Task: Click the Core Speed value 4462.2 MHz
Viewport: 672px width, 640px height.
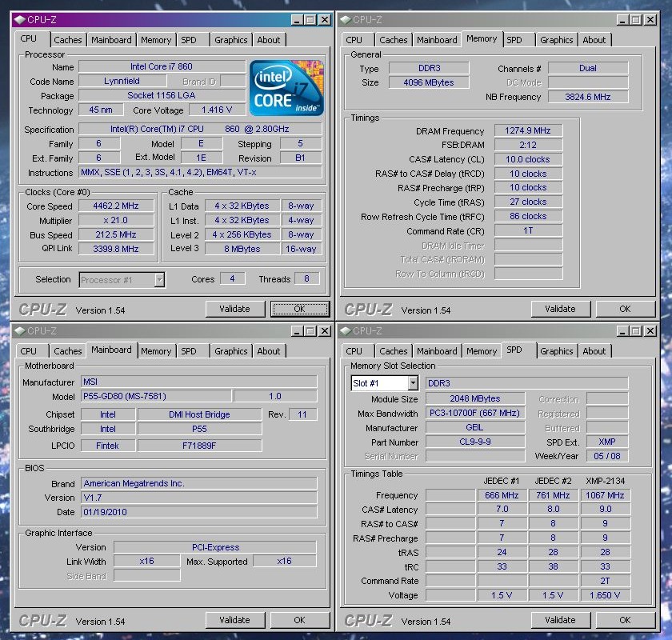Action: click(x=116, y=206)
